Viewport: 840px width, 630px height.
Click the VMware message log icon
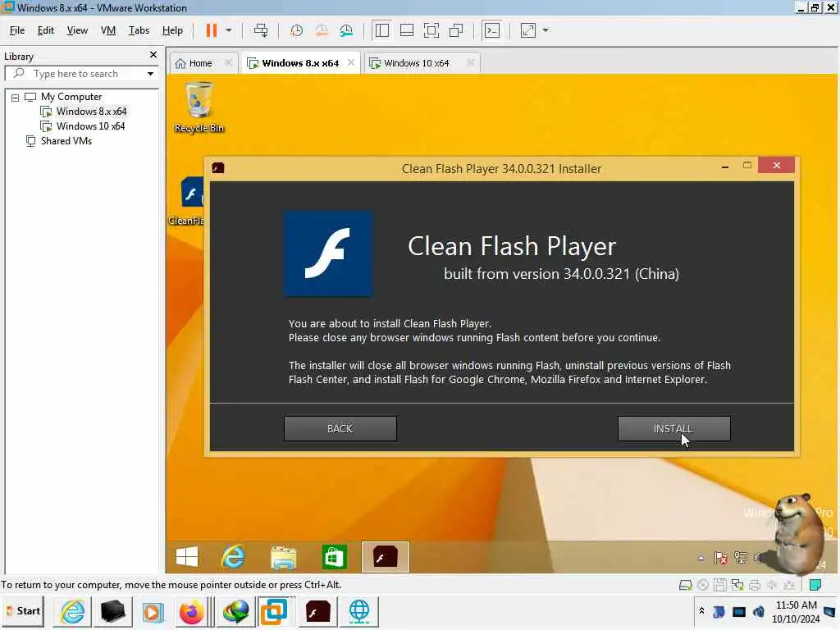coord(815,585)
